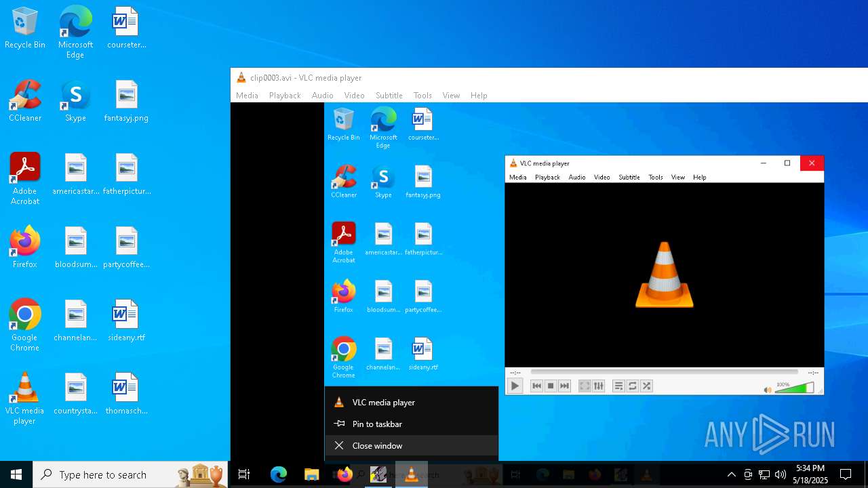Click the network icon in the system tray
Image resolution: width=868 pixels, height=488 pixels.
point(764,474)
